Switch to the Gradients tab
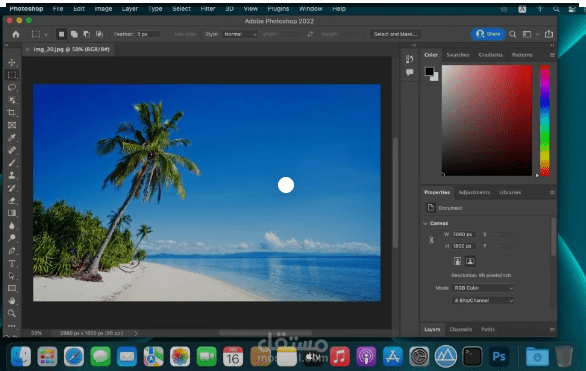Image resolution: width=586 pixels, height=371 pixels. (x=490, y=55)
